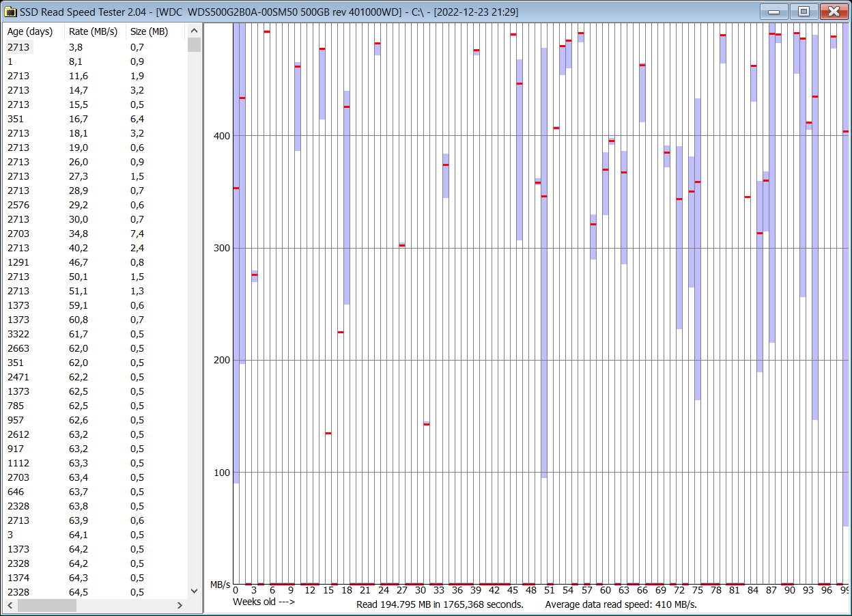Click the 400 MB/s axis label

222,136
